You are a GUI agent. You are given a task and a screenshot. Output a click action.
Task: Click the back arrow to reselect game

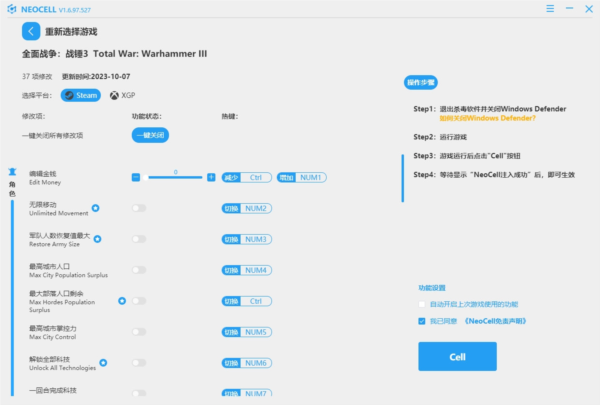pos(30,32)
